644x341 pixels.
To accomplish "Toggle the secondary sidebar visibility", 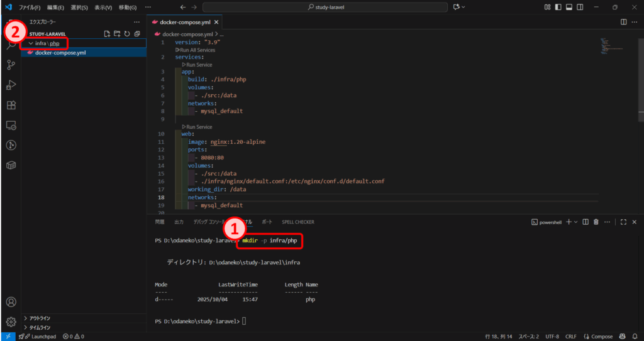I will coord(579,7).
